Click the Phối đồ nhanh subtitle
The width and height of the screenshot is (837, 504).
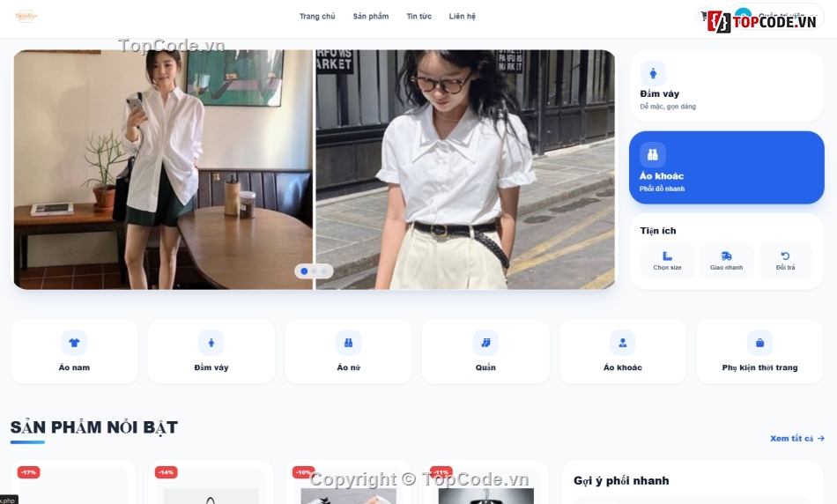662,189
